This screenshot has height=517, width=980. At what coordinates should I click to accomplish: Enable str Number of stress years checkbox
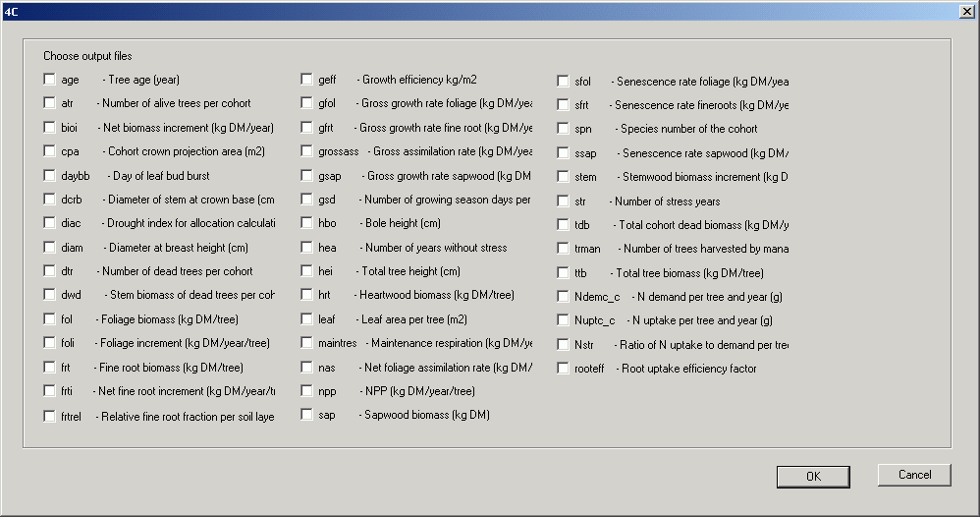click(x=564, y=201)
